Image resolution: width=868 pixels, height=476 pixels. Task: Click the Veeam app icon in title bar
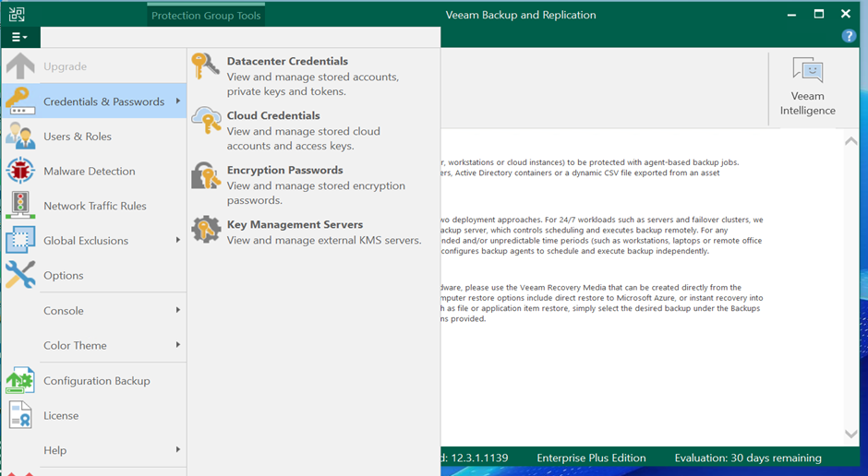pos(17,15)
